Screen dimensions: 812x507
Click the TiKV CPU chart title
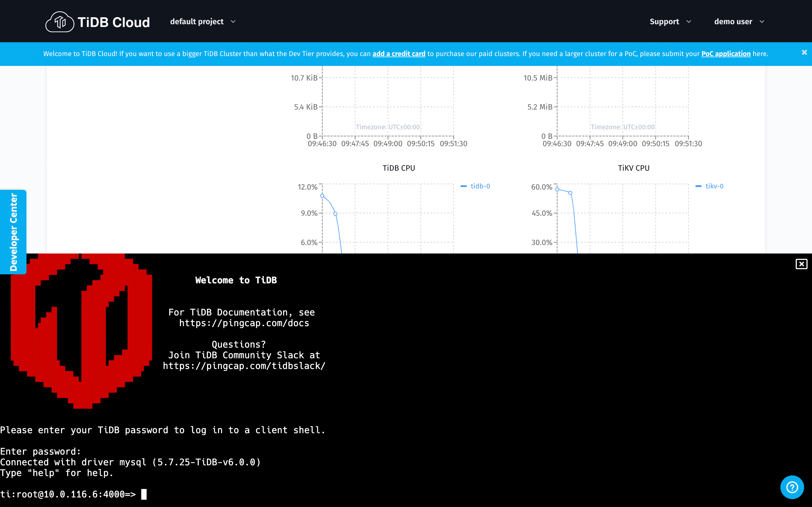(634, 168)
